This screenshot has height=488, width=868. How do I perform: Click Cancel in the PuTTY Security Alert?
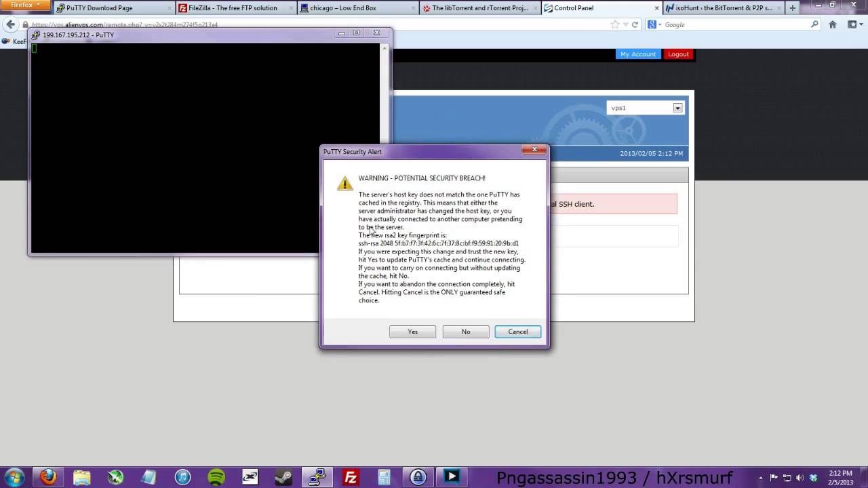[x=517, y=331]
